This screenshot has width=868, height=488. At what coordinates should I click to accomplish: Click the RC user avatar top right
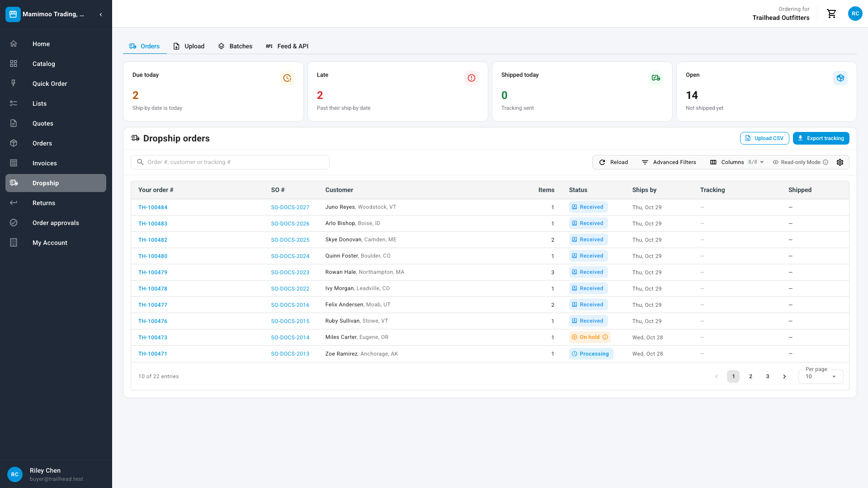[x=855, y=14]
